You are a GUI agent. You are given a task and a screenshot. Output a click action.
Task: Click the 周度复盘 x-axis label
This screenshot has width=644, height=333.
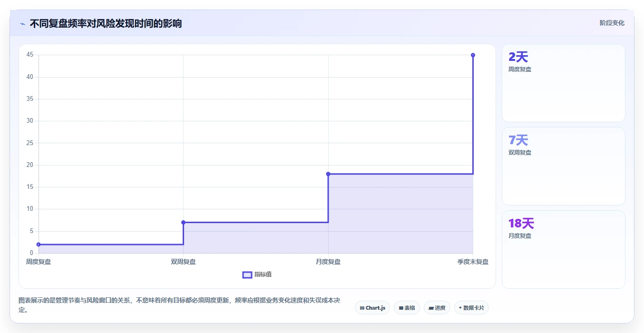(x=39, y=262)
